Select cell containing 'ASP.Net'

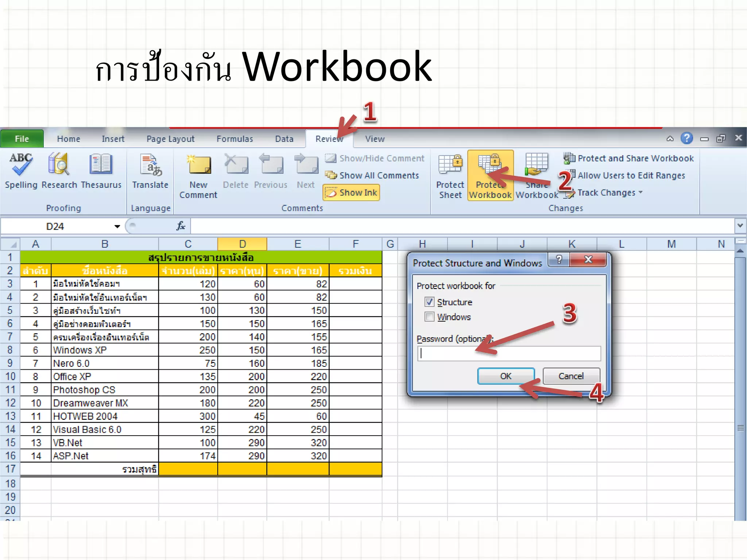tap(105, 456)
